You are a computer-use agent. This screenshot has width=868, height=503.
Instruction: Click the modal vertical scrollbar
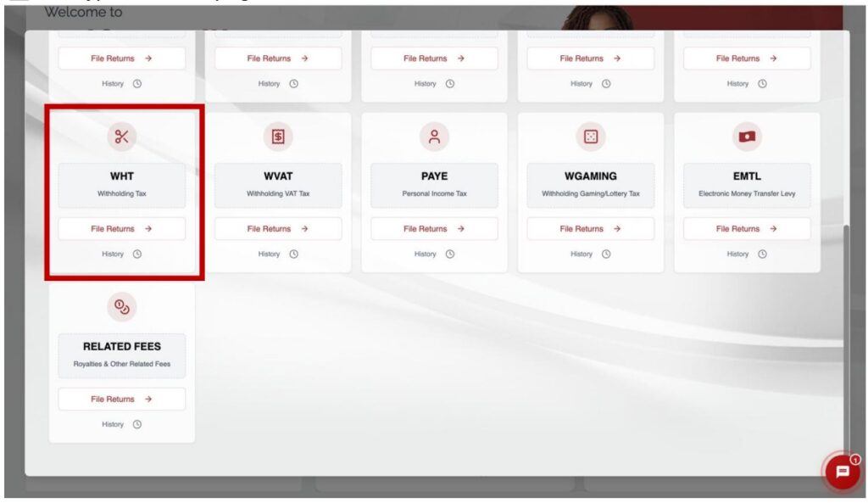coord(846,339)
